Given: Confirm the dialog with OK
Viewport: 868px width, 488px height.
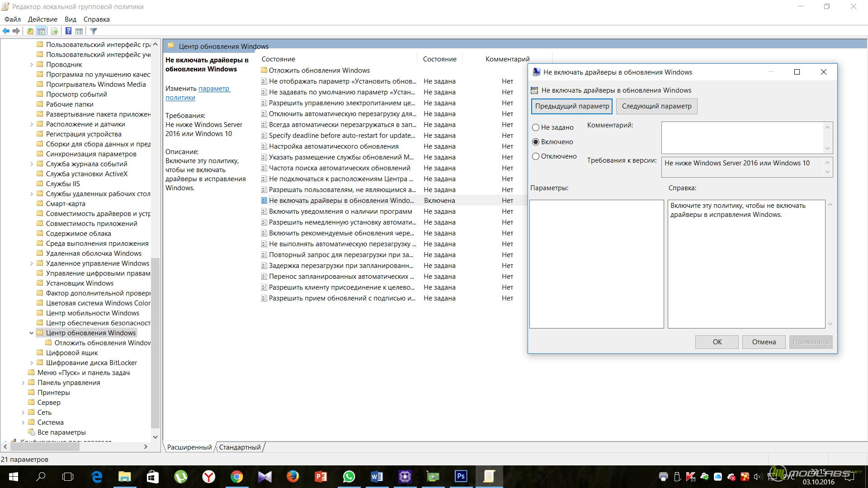Looking at the screenshot, I should 717,342.
